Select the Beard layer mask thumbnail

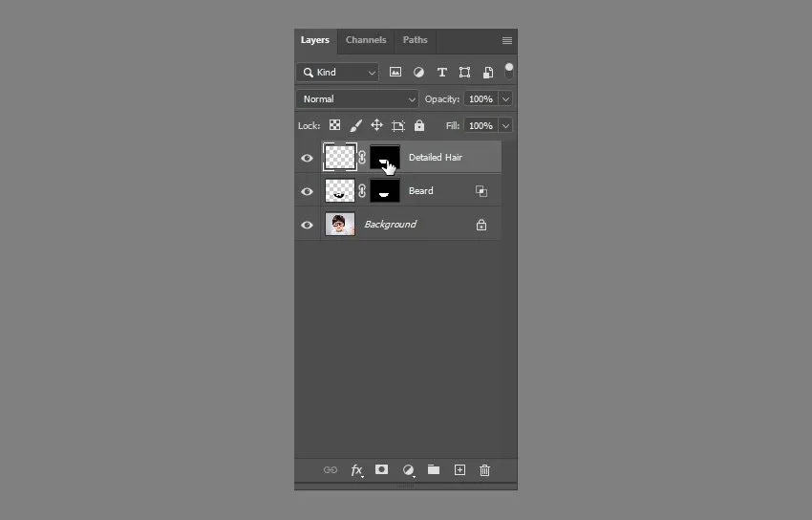click(385, 190)
